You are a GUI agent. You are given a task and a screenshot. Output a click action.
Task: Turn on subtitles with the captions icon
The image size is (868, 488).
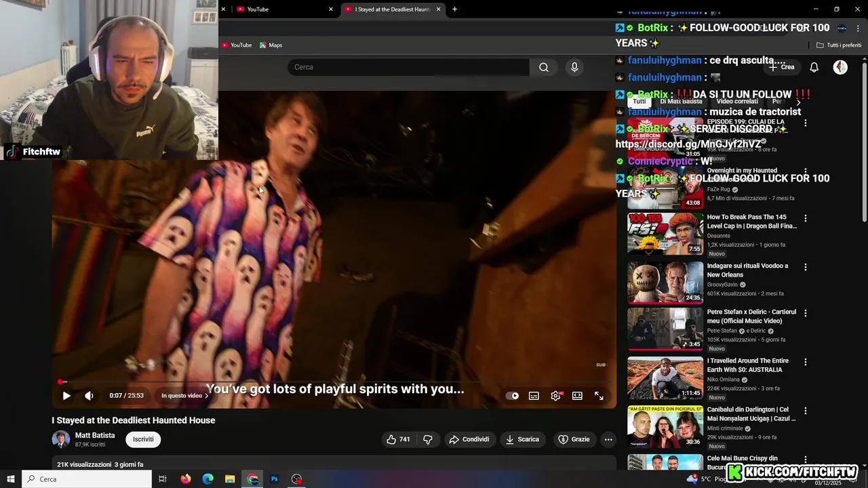(534, 396)
